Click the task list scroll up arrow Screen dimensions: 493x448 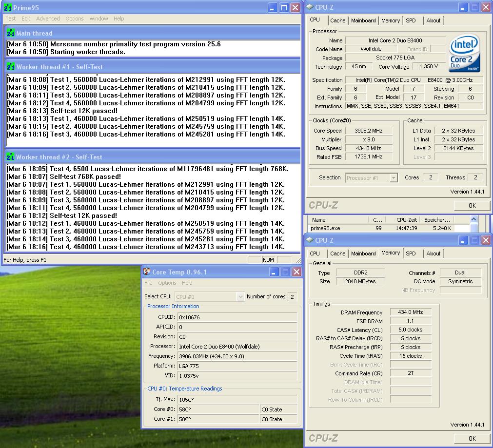pos(473,219)
